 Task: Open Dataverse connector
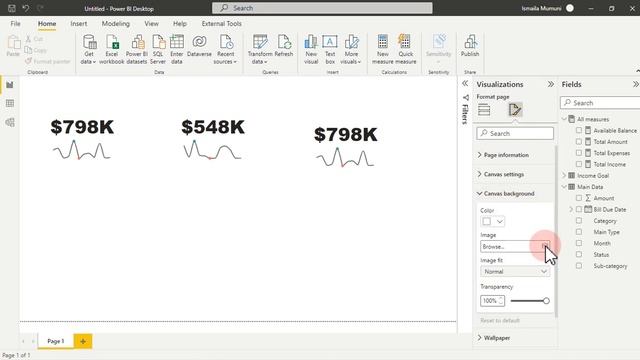click(199, 46)
